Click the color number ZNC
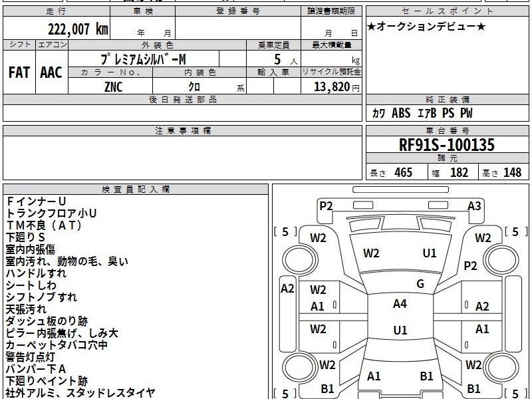 (x=113, y=87)
